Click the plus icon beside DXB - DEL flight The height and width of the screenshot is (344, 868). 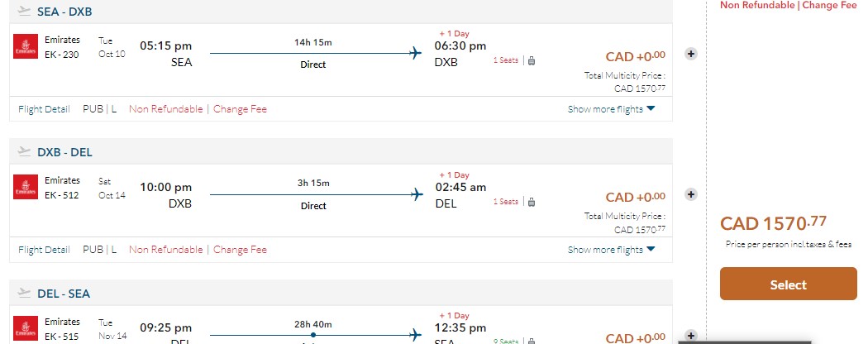pyautogui.click(x=691, y=194)
